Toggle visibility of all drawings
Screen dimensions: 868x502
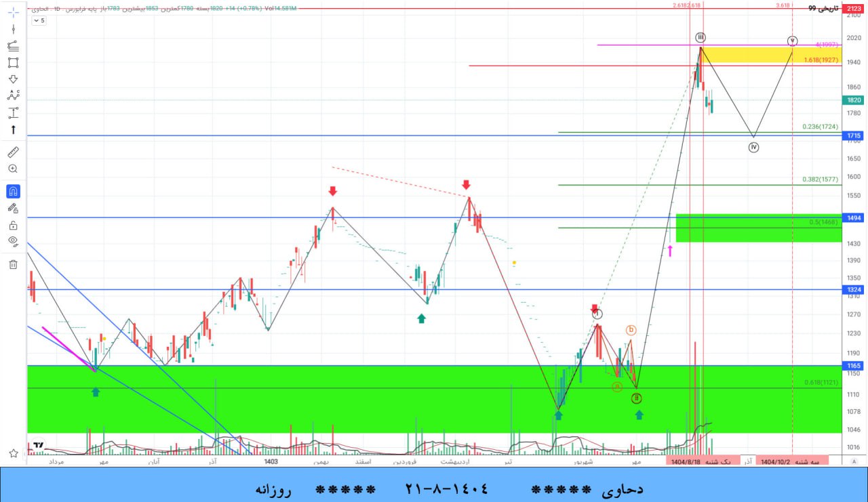pos(12,240)
